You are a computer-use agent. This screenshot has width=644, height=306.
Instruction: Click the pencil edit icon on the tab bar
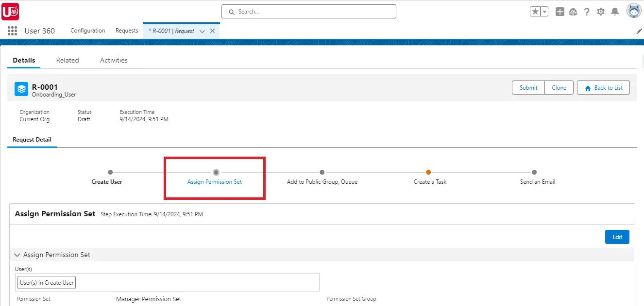point(639,31)
